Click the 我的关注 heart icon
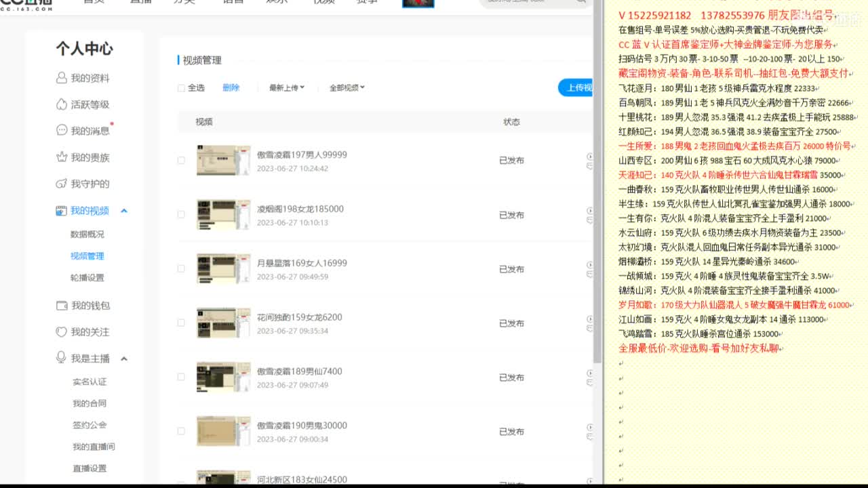Image resolution: width=868 pixels, height=488 pixels. (x=62, y=332)
